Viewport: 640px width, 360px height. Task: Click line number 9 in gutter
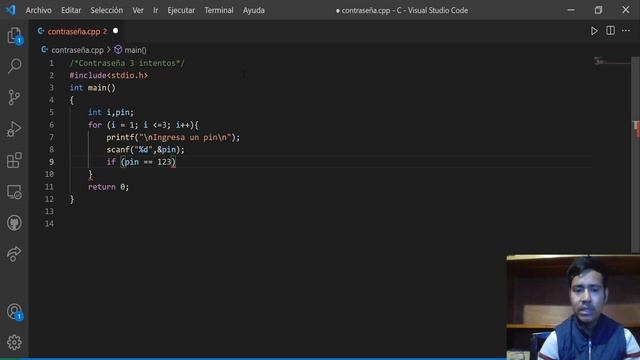pos(51,162)
